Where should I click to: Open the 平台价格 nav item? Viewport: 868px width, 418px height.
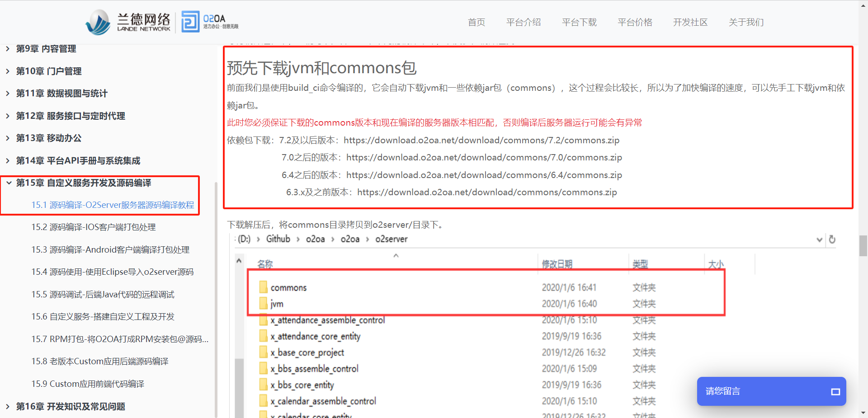click(635, 22)
